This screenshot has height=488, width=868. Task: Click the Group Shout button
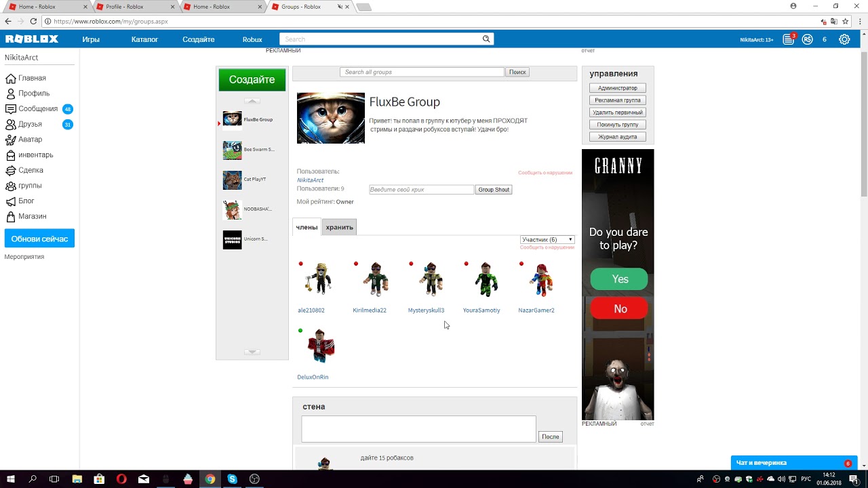494,190
